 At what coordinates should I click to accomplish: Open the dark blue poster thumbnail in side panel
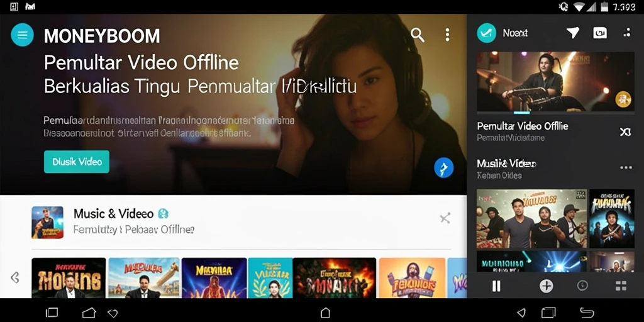click(x=612, y=218)
